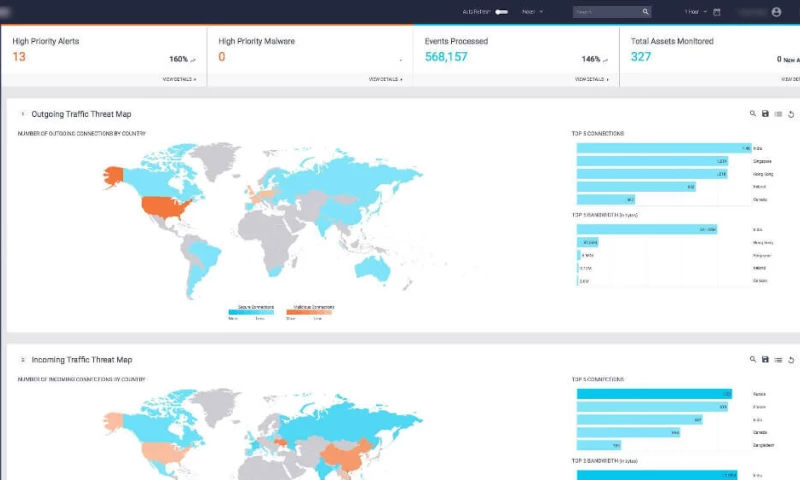Search within Incoming Traffic Threat Map
The width and height of the screenshot is (800, 480).
click(x=753, y=360)
